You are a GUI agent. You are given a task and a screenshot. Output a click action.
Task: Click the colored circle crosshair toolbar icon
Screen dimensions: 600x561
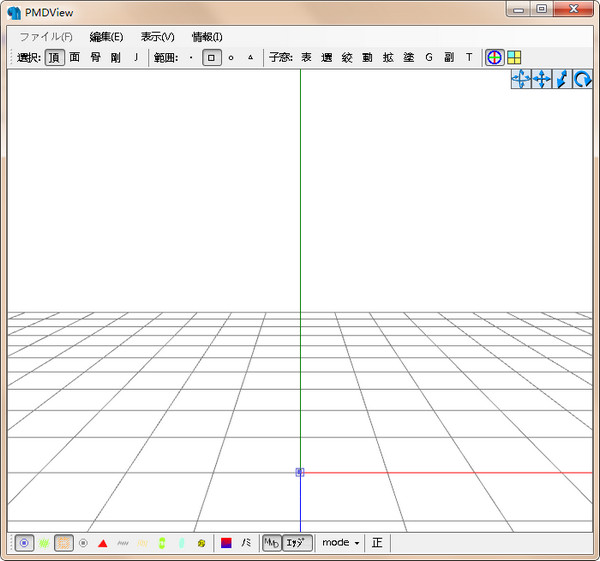494,57
